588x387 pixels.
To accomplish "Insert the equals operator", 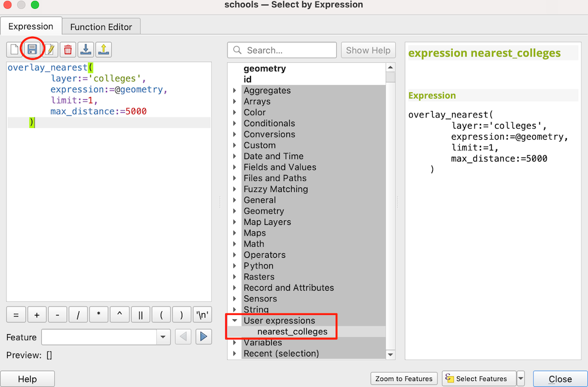I will (16, 315).
